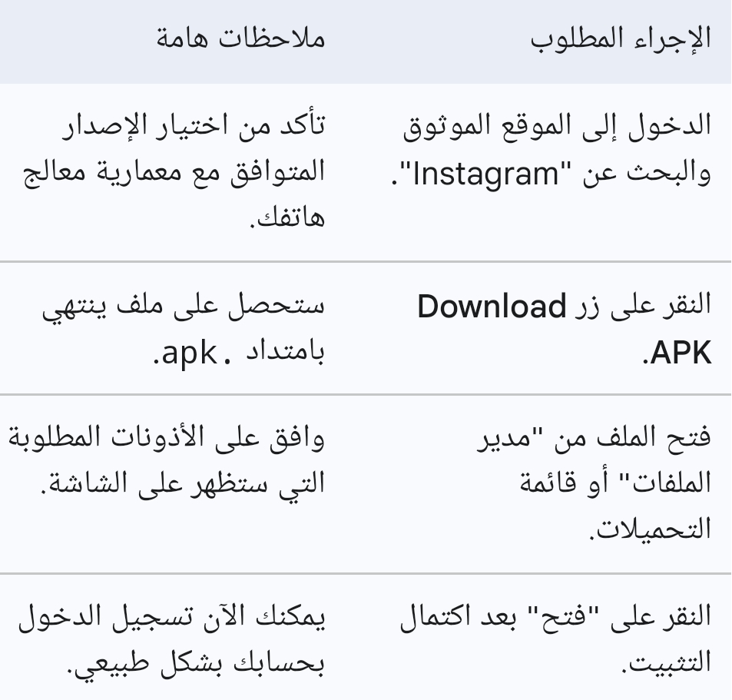
Task: Click the "ملاحظات هامة" column header
Action: click(240, 41)
